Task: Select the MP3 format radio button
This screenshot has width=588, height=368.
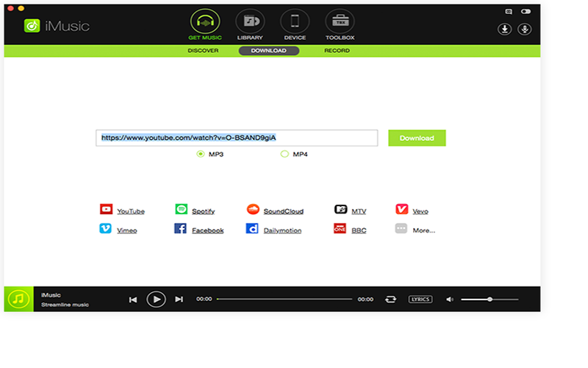Action: [201, 154]
